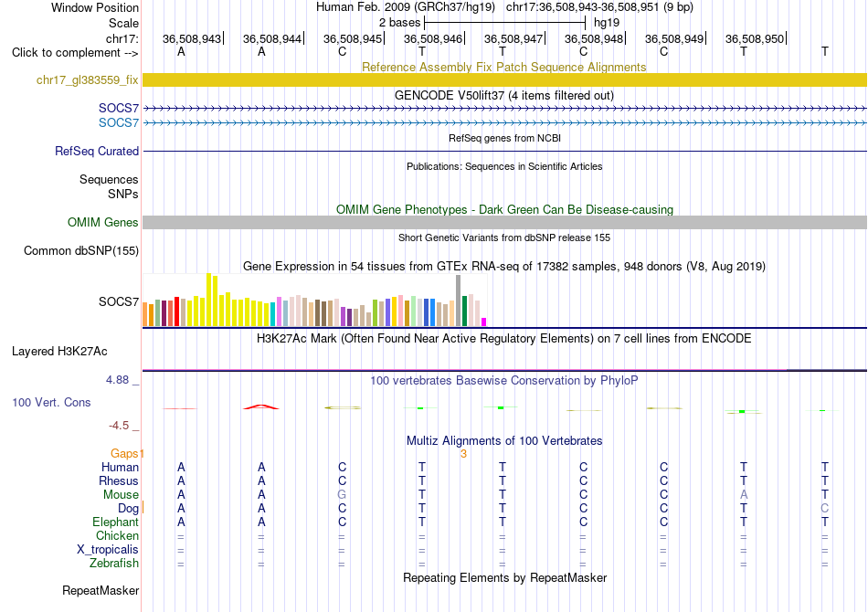Click the tall gray bar in GTEx chart
The width and height of the screenshot is (868, 612).
459,301
